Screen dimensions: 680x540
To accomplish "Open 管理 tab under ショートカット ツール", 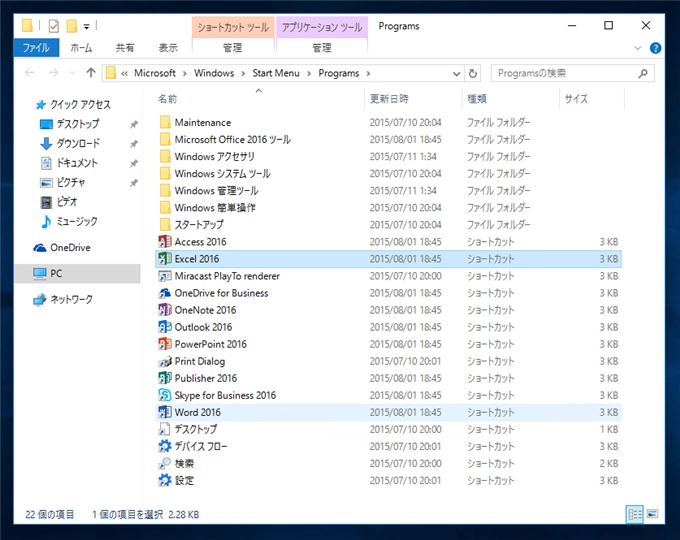I will tap(232, 48).
